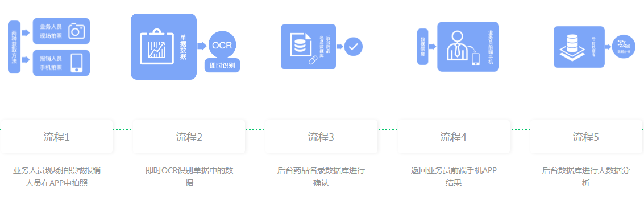This screenshot has width=644, height=205.
Task: Click the arrow after 数据信息 box
Action: pos(433,47)
